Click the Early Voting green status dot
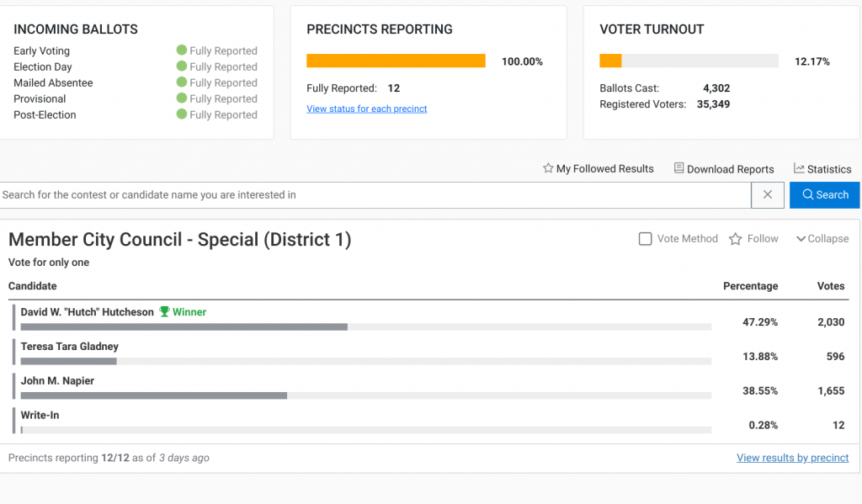The height and width of the screenshot is (504, 862). tap(181, 50)
